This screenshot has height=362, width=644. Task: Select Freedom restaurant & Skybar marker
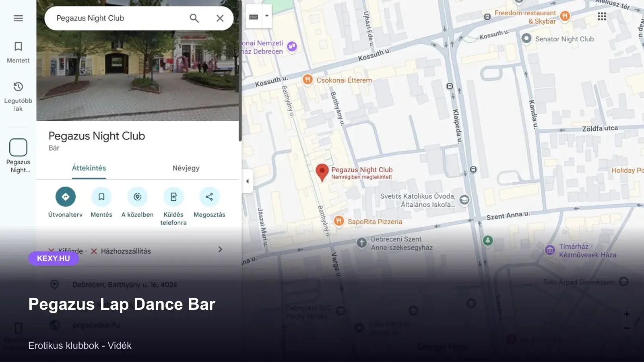(565, 16)
